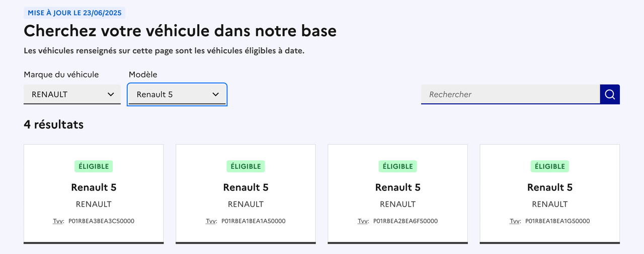Click the 'Cherchez votre véhicule dans notre base' heading
Image resolution: width=644 pixels, height=254 pixels.
click(x=180, y=31)
